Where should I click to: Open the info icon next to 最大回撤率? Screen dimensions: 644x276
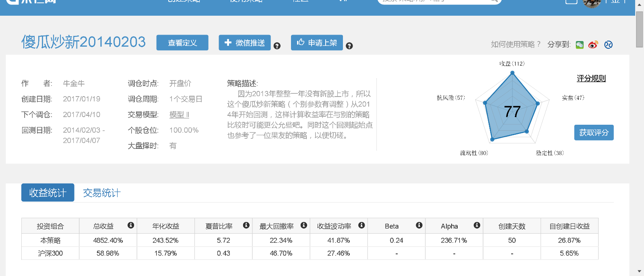(304, 225)
